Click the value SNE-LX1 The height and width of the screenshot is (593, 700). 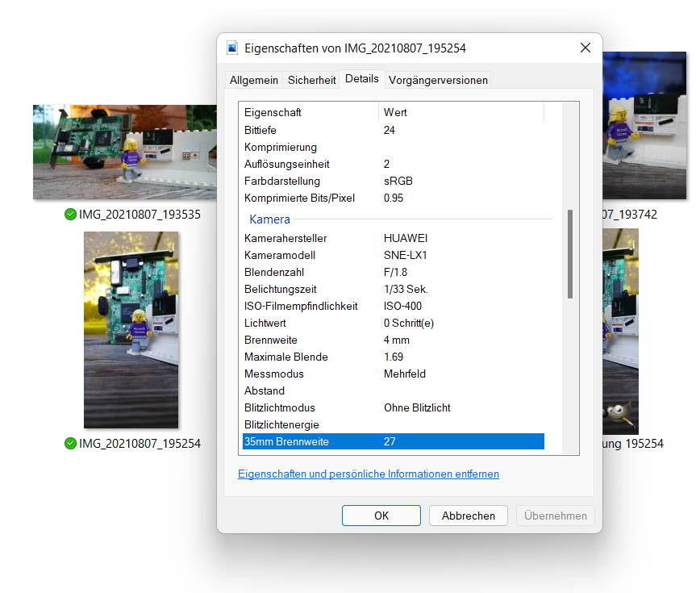click(x=406, y=255)
